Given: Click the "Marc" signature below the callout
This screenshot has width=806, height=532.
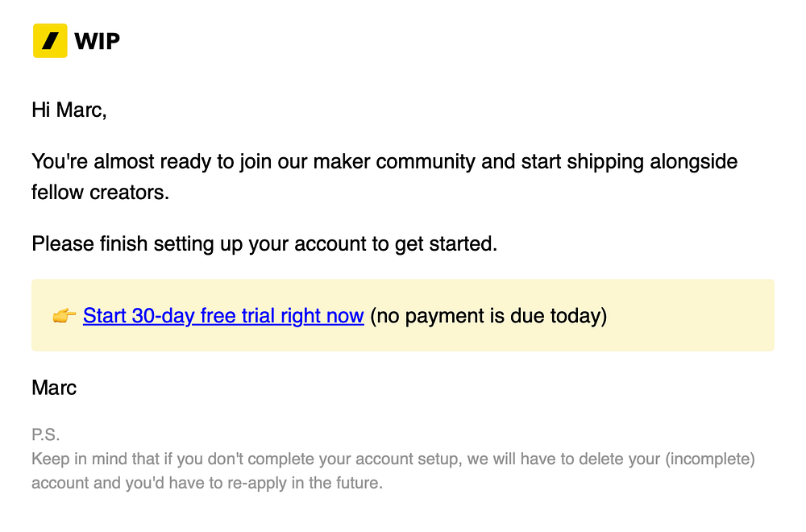Looking at the screenshot, I should 54,388.
